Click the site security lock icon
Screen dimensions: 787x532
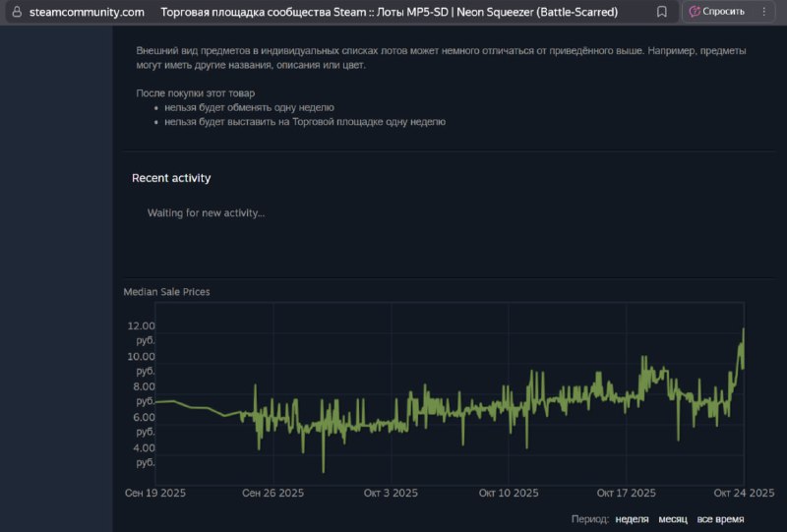17,12
